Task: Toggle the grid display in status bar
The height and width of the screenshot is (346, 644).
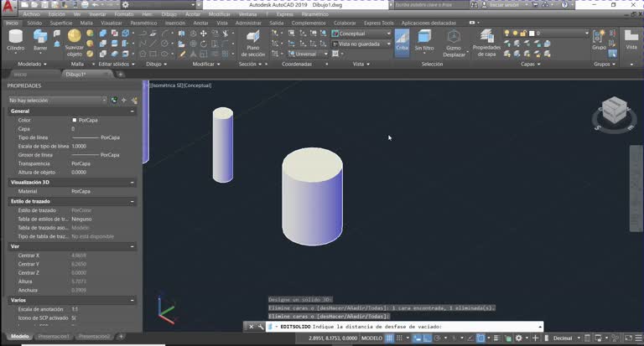Action: pyautogui.click(x=389, y=338)
